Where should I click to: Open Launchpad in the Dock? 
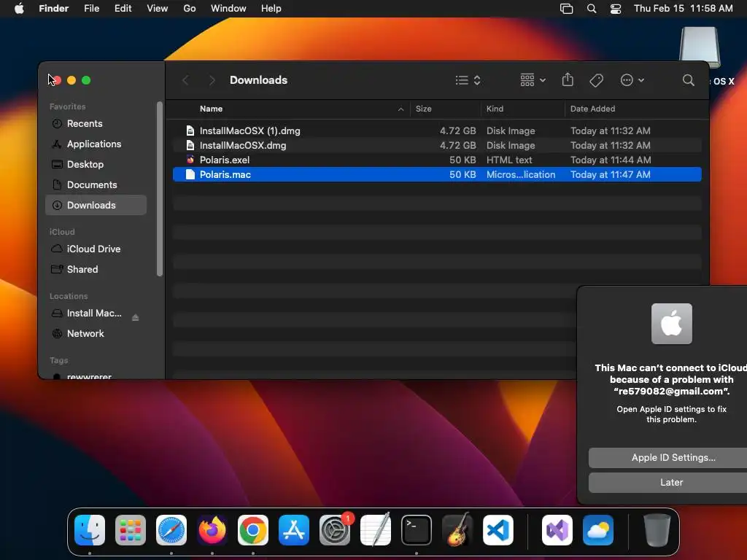131,530
